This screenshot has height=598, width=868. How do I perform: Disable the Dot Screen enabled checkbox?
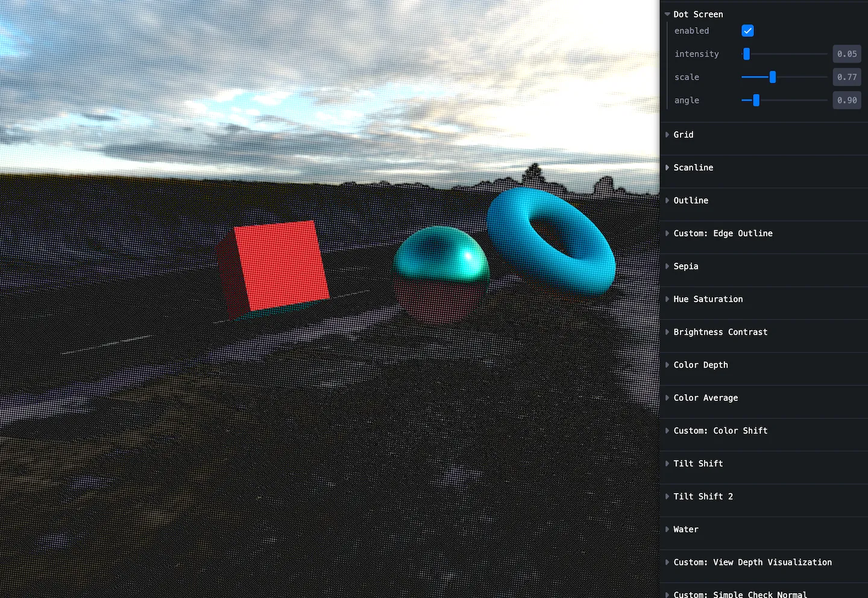click(x=747, y=30)
